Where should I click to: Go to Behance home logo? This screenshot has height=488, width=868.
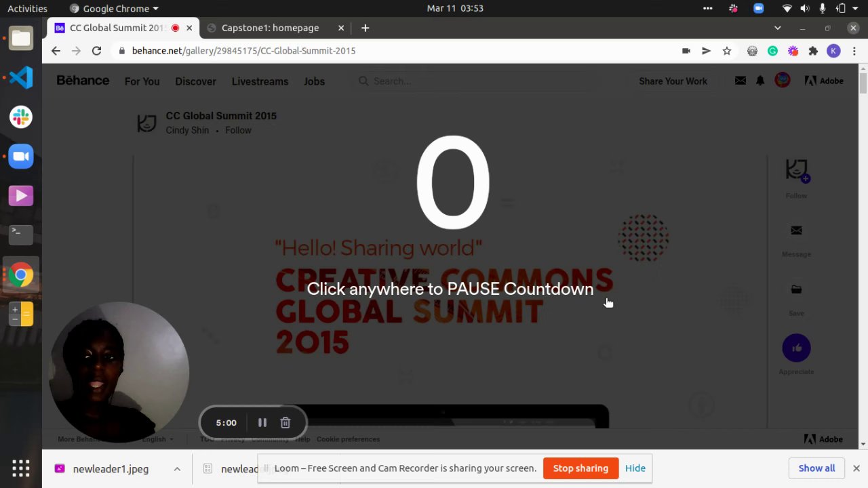pyautogui.click(x=83, y=81)
